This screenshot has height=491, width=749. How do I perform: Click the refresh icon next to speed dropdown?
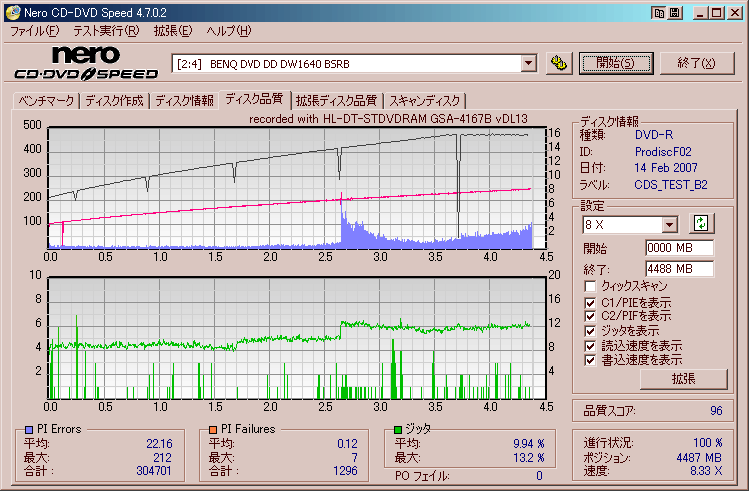701,223
